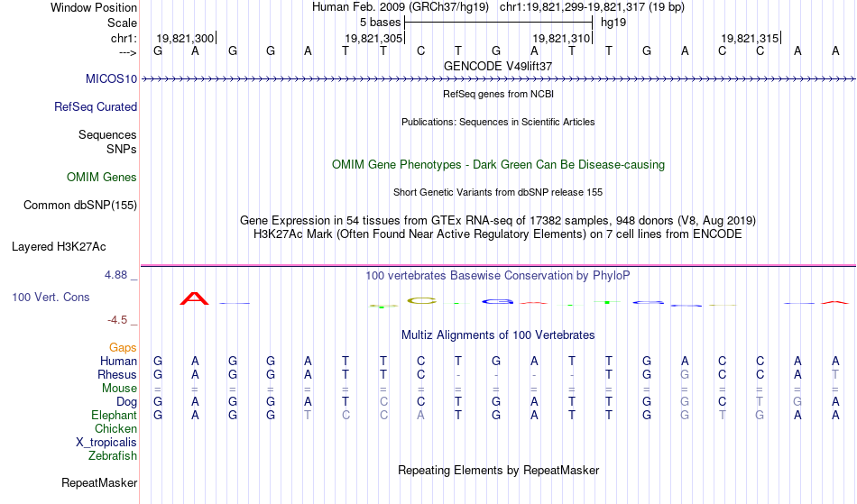This screenshot has height=504, width=857.
Task: Click Short Genetic Variants from dbSNP title
Action: (498, 192)
